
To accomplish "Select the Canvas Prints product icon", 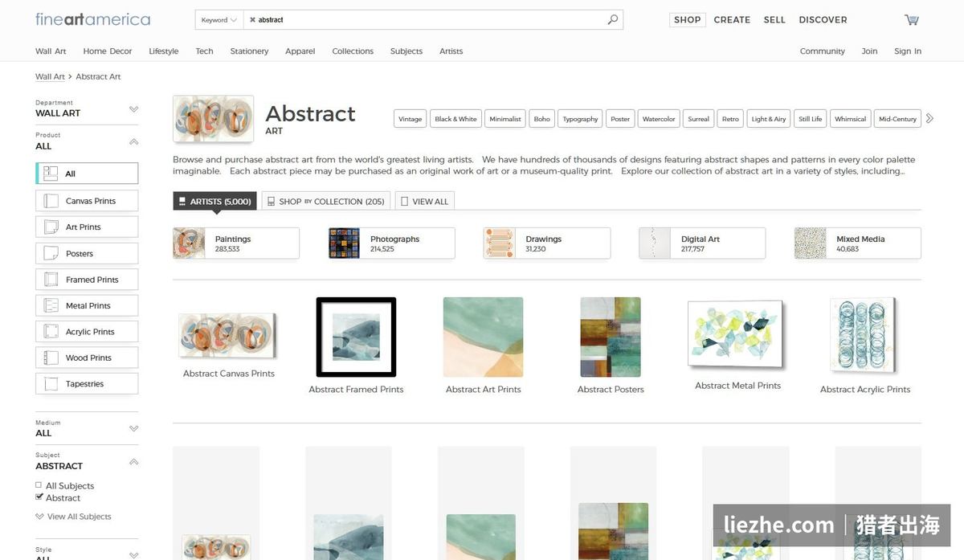I will [x=51, y=201].
